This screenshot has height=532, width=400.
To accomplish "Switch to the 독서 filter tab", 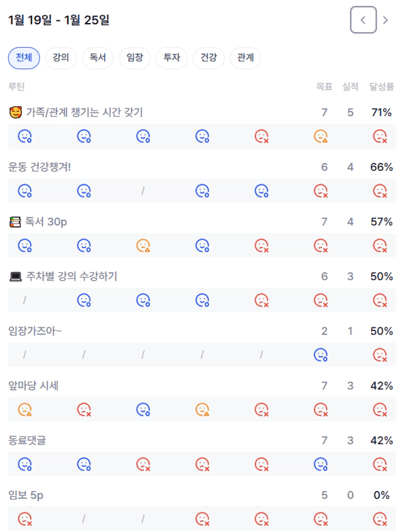I will click(98, 58).
